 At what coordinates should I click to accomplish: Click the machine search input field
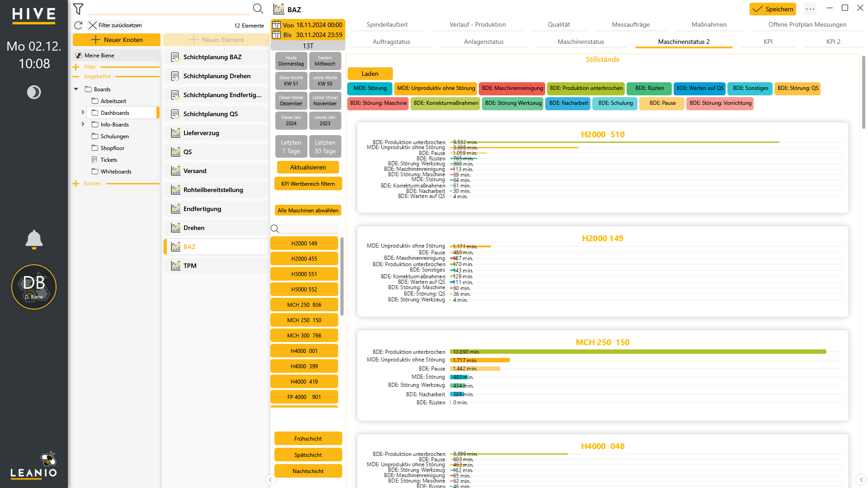[x=309, y=229]
